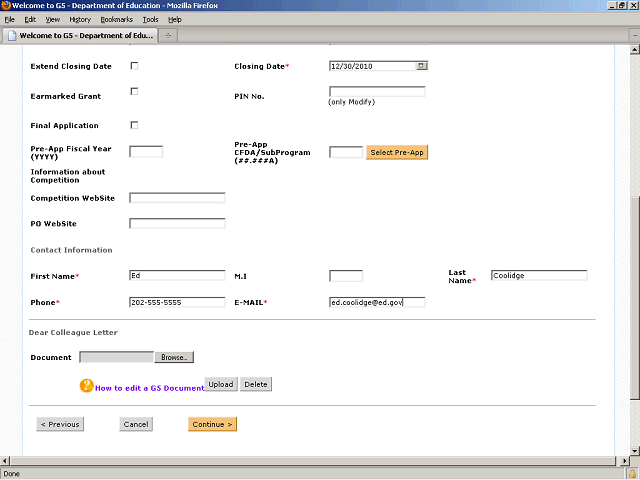This screenshot has height=480, width=640.
Task: Click the Cancel button
Action: tap(136, 424)
